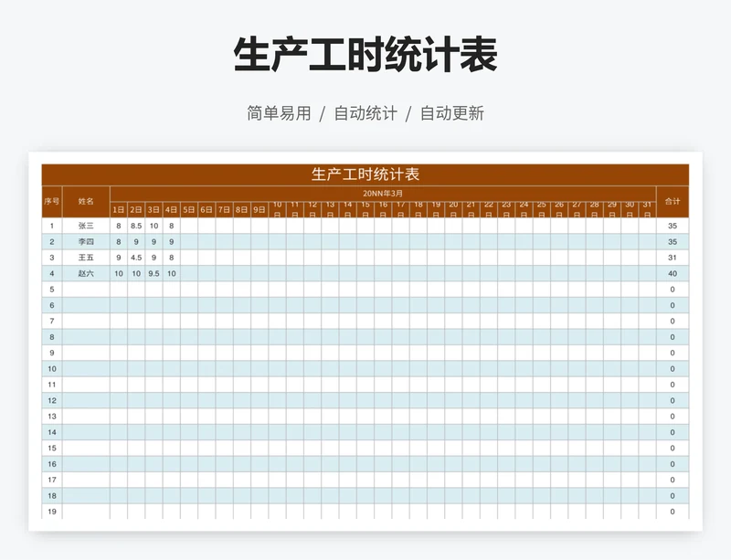Click 张三's 2日 value 8.5
Screen dimensions: 731x560
(136, 226)
